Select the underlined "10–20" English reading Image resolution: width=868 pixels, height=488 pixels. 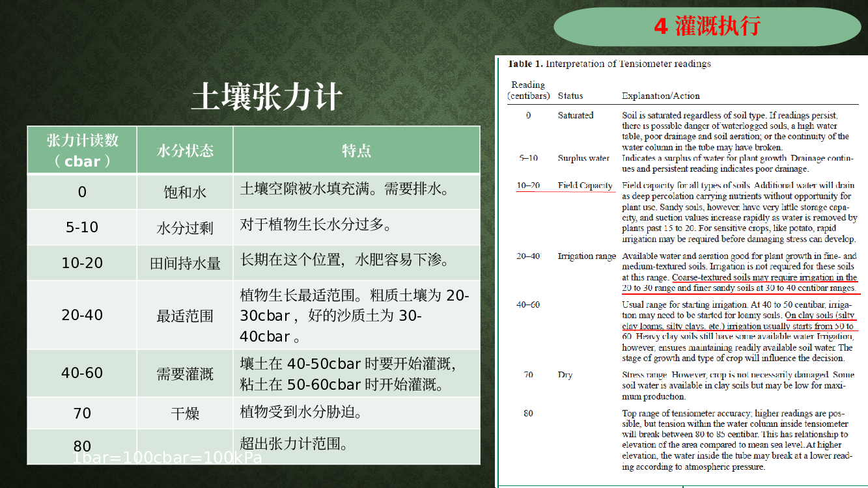click(x=528, y=185)
